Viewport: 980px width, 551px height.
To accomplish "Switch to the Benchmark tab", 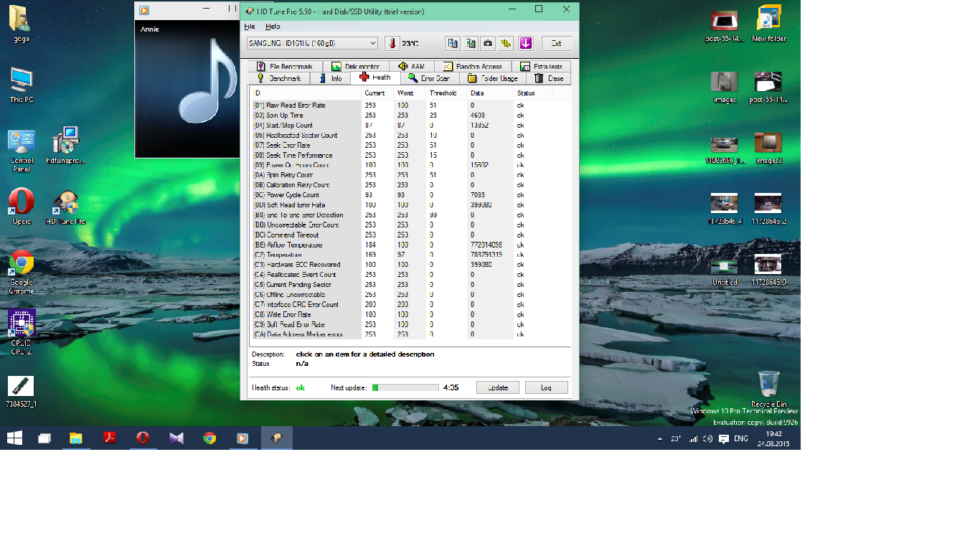I will (280, 78).
